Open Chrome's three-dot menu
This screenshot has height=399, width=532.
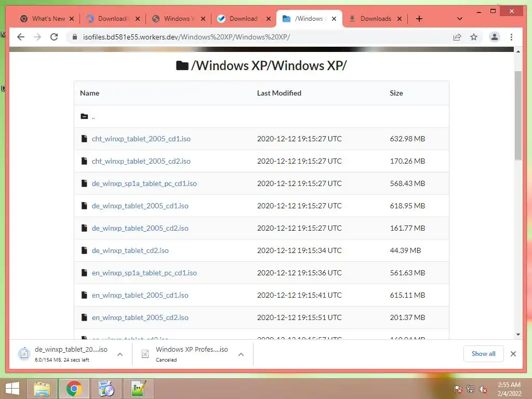[x=511, y=37]
